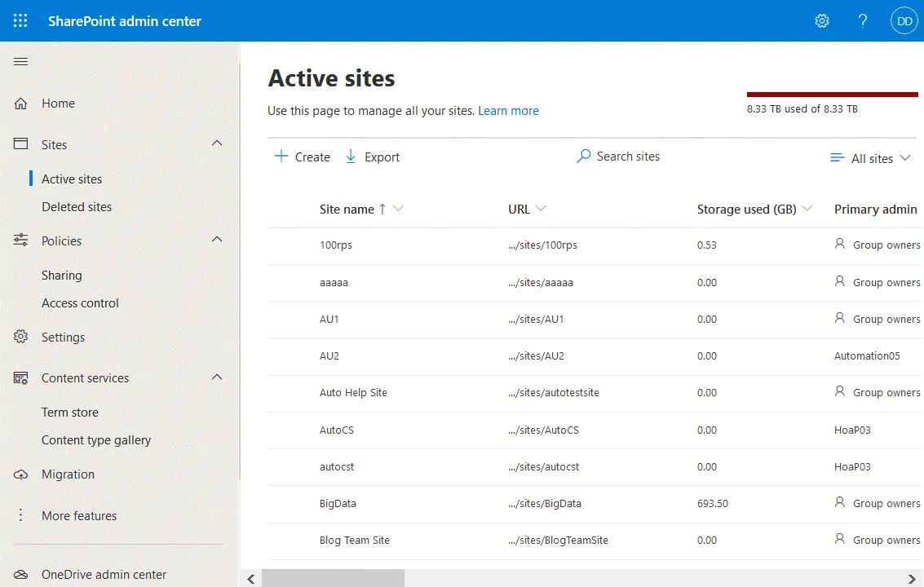Open the Sharing policies page

[x=61, y=275]
